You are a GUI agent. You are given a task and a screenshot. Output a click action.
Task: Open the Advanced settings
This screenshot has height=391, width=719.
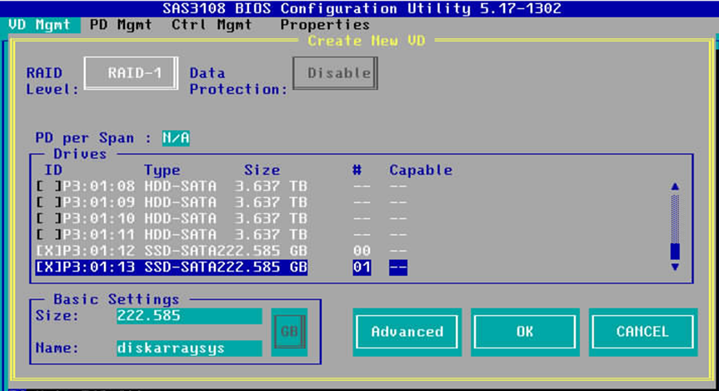tap(407, 332)
